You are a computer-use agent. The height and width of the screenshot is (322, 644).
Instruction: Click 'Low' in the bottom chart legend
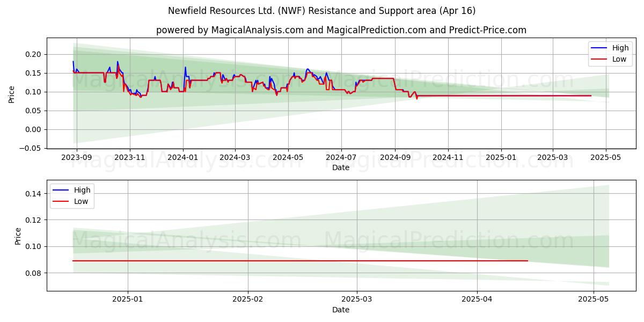[81, 201]
